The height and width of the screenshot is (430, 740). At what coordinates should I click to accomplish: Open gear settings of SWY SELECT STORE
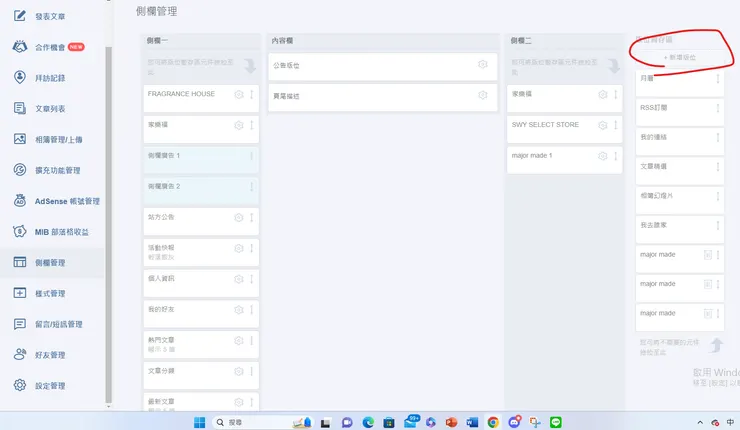(603, 125)
